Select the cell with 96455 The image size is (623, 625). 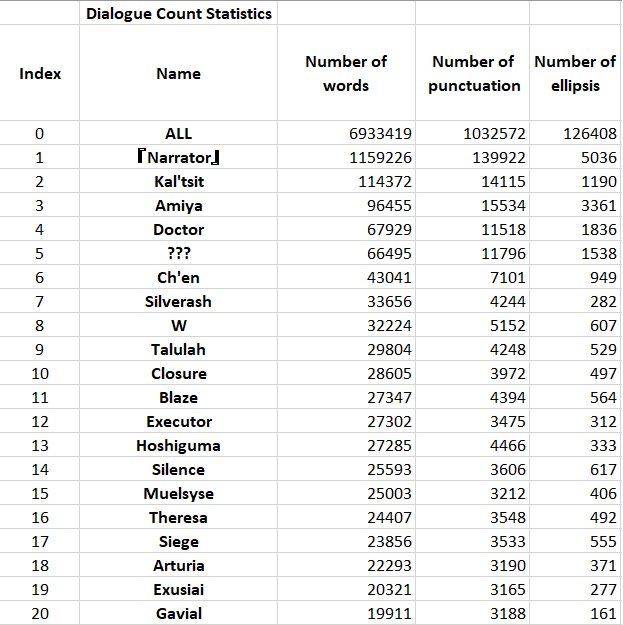[346, 205]
